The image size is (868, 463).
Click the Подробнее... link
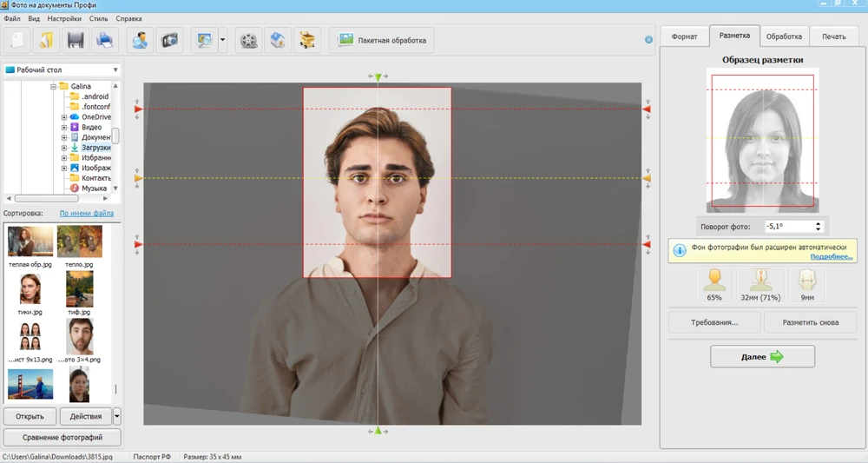(x=831, y=257)
